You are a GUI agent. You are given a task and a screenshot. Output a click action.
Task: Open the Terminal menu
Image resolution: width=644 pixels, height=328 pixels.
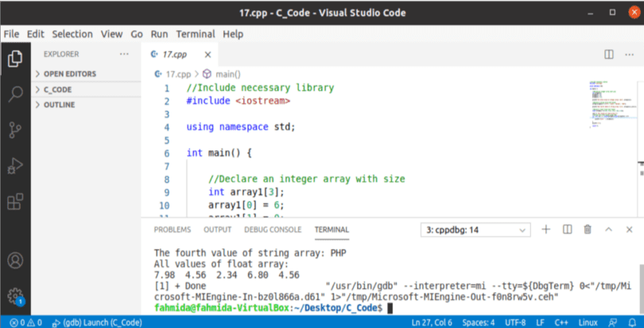coord(195,34)
